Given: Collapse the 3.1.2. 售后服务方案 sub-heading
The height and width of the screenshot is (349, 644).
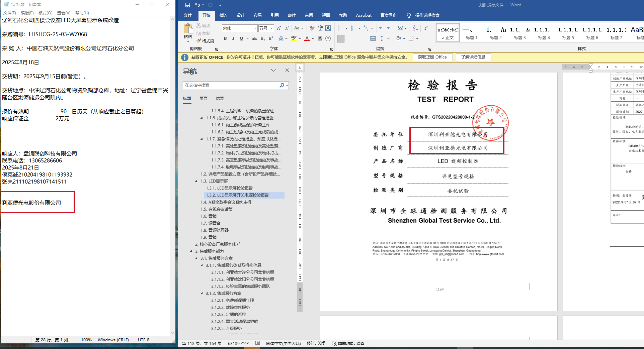Looking at the screenshot, I should click(x=202, y=294).
